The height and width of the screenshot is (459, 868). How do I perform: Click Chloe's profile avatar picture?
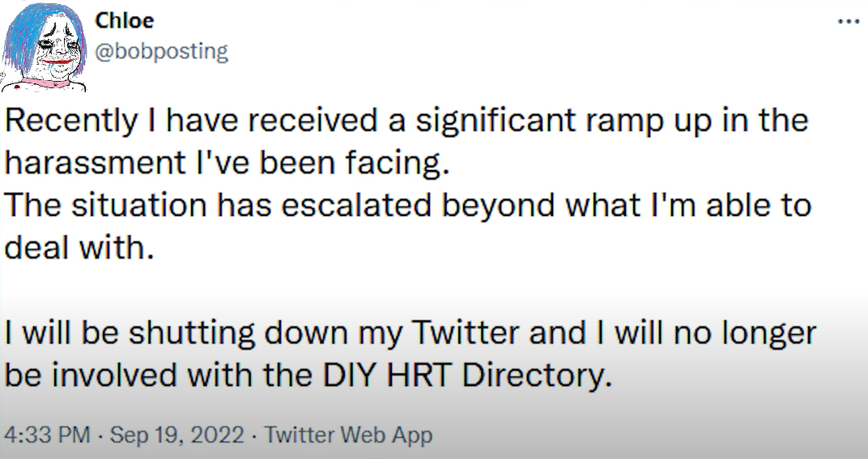coord(44,46)
